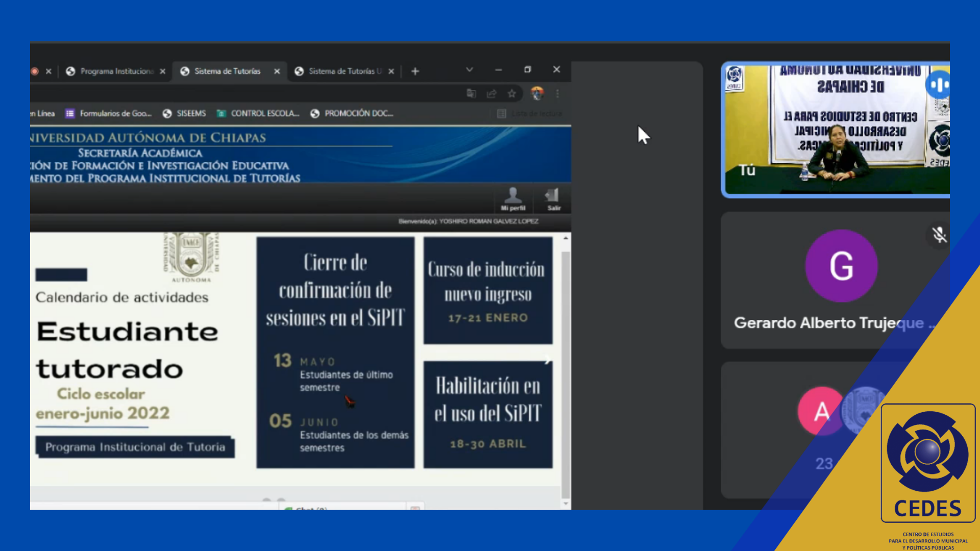
Task: Click the Calendario de actividades heading
Action: click(122, 297)
